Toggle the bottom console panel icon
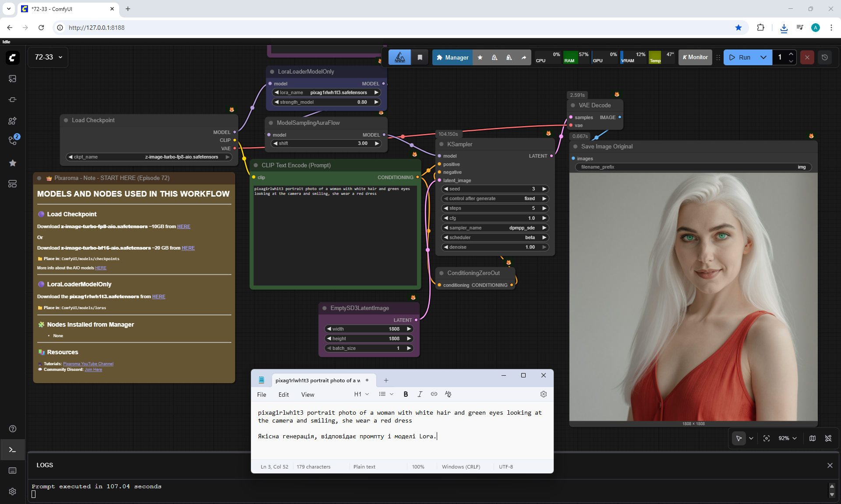841x504 pixels. 12,450
